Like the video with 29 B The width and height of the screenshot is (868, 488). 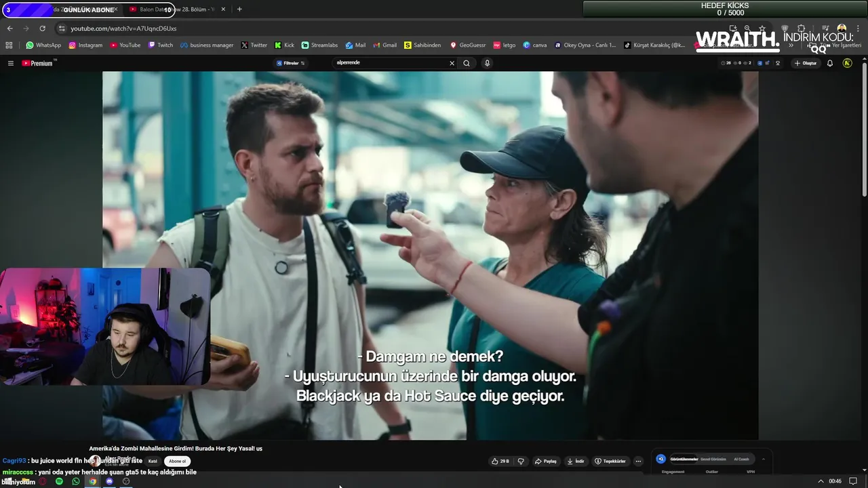pos(500,461)
